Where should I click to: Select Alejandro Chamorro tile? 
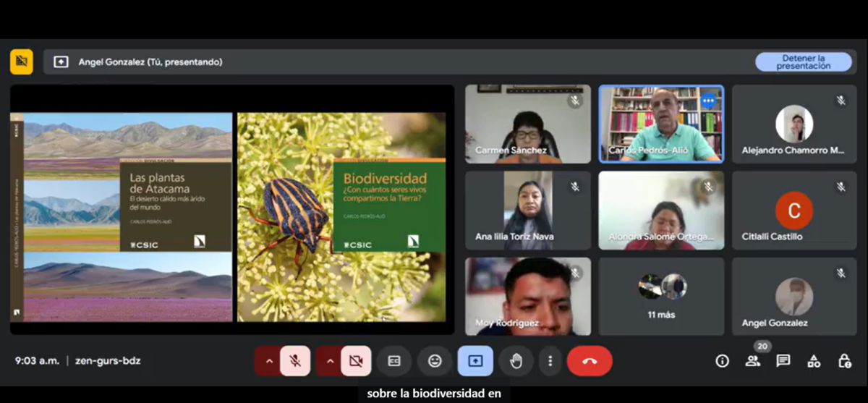(x=794, y=124)
